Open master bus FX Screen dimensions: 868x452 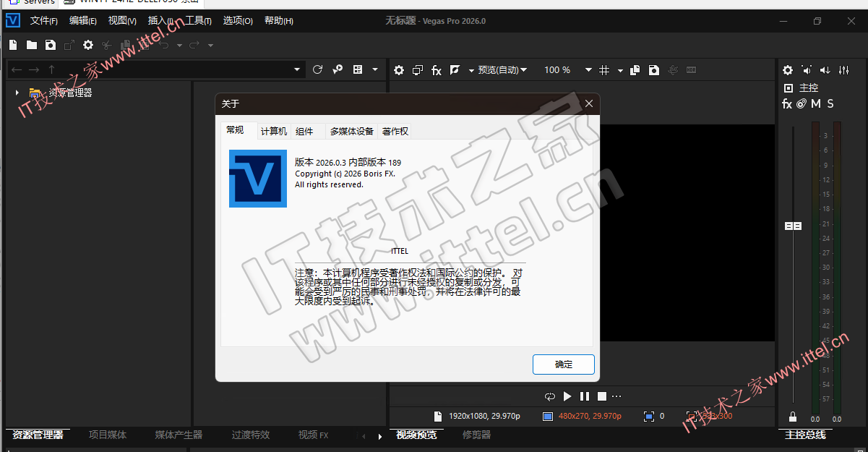point(787,104)
